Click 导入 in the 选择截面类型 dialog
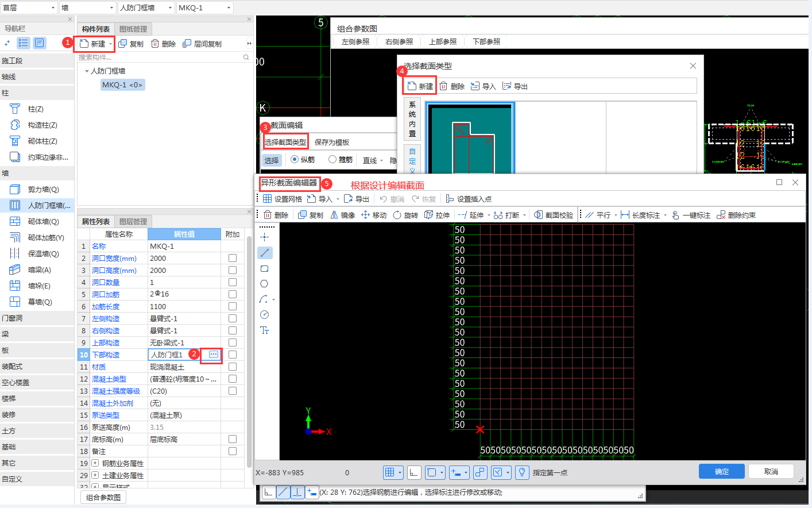The image size is (812, 508). tap(483, 86)
